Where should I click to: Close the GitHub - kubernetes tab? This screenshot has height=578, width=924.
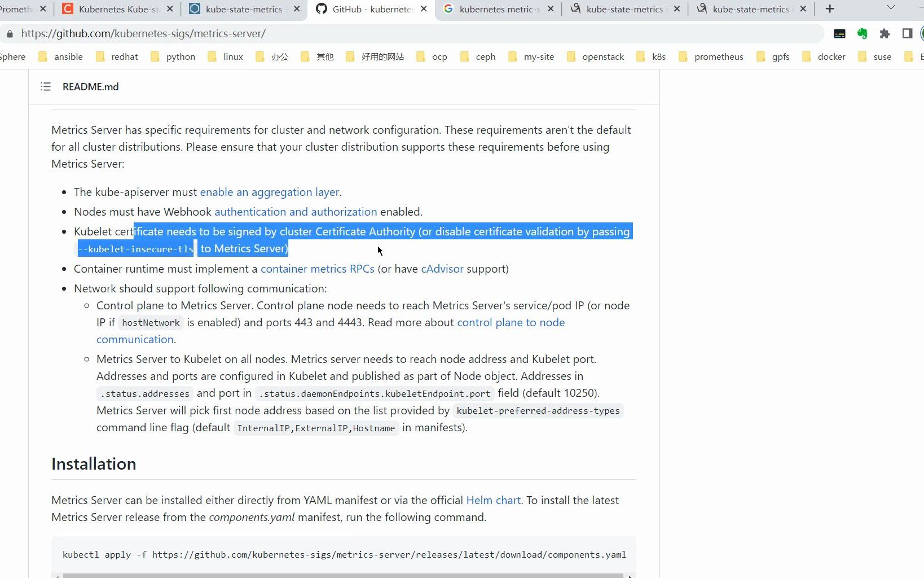[x=424, y=9]
